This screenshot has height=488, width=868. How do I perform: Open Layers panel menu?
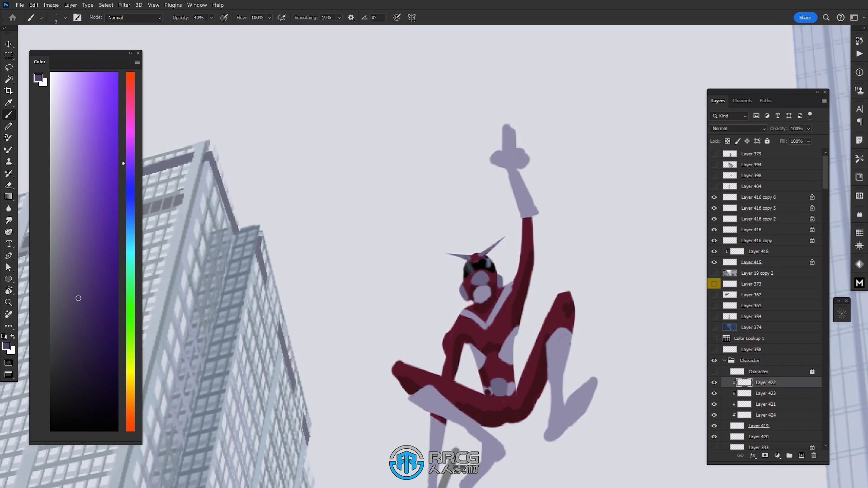point(824,101)
